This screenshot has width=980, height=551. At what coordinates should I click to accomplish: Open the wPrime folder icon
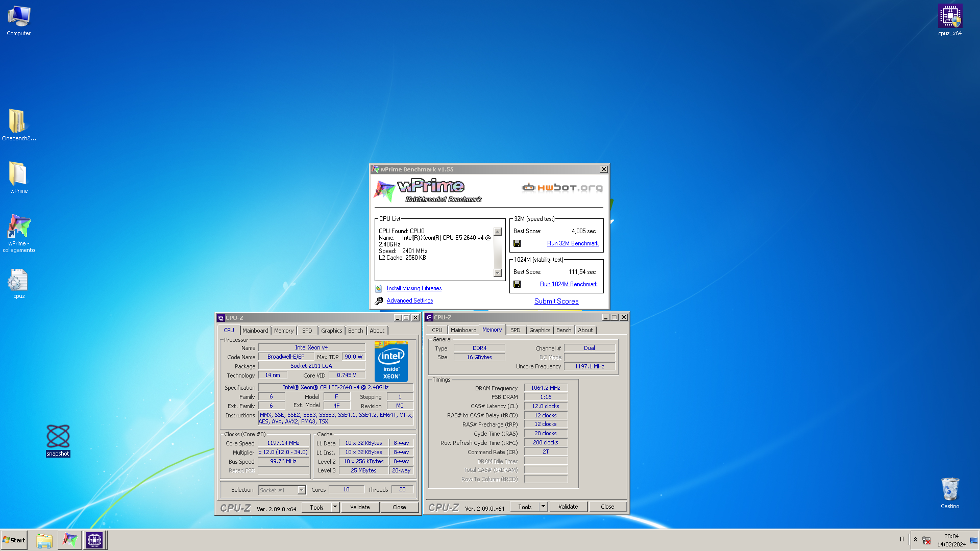pyautogui.click(x=19, y=177)
